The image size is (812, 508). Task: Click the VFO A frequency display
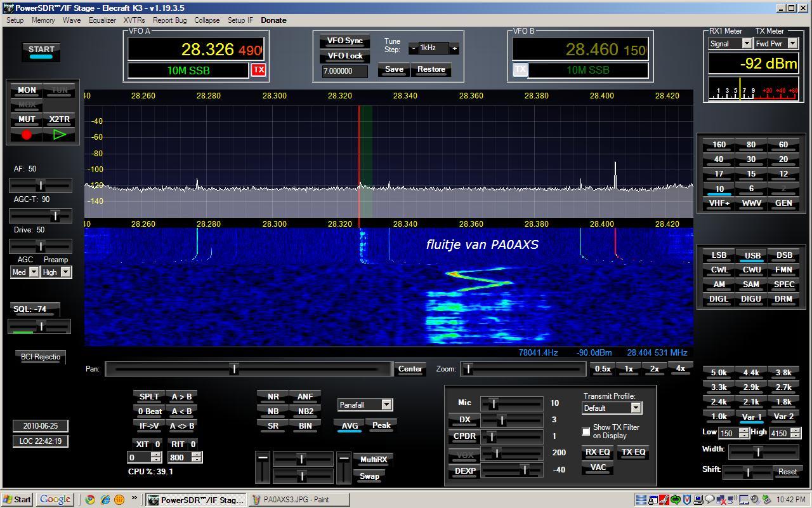click(x=196, y=49)
